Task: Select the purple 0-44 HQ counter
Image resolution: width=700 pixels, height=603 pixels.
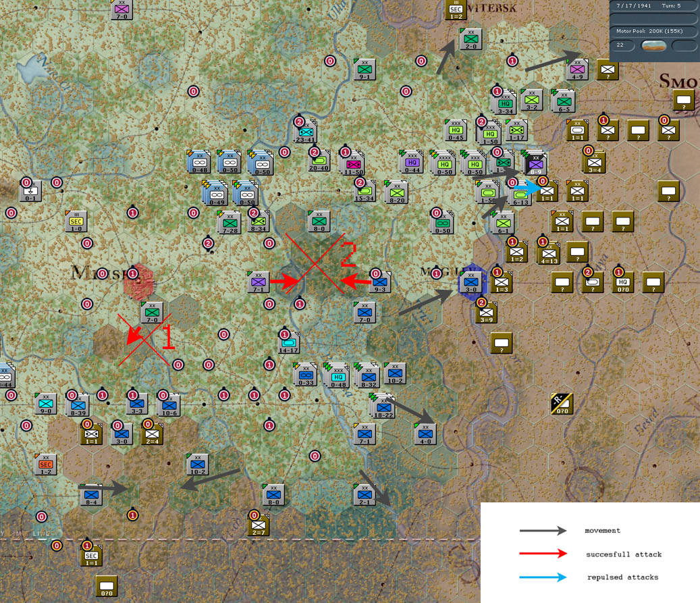Action: click(412, 163)
